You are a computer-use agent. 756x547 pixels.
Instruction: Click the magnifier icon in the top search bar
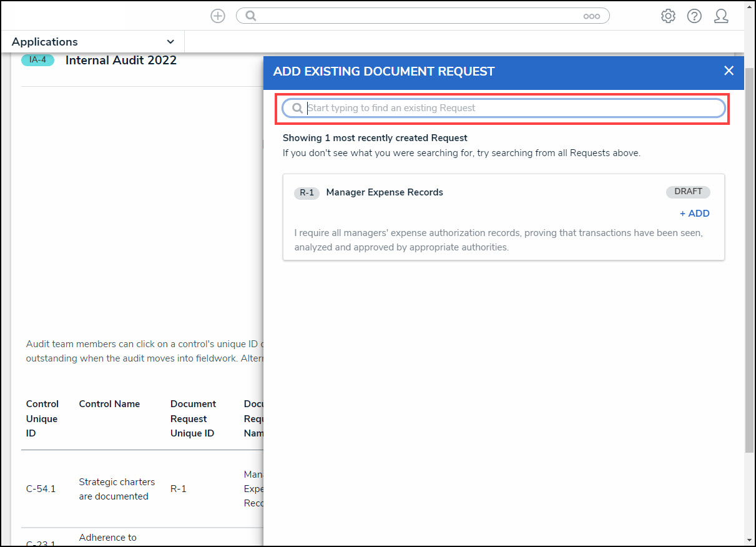click(x=251, y=16)
